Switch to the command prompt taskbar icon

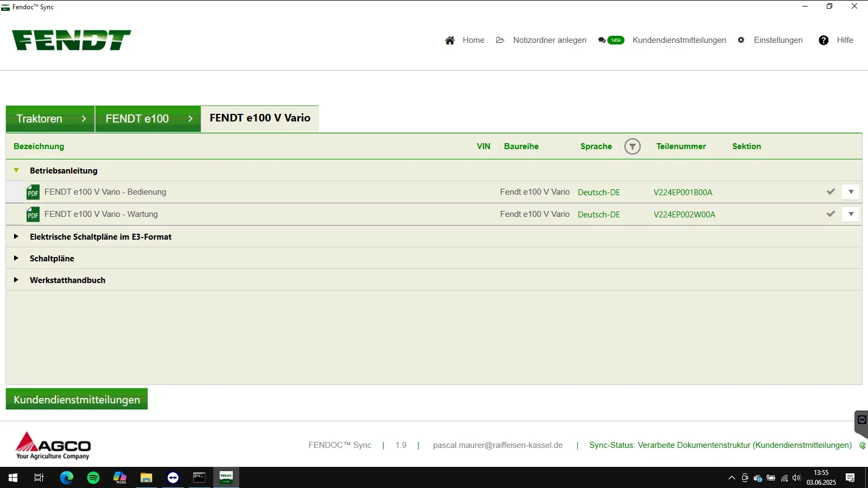200,478
